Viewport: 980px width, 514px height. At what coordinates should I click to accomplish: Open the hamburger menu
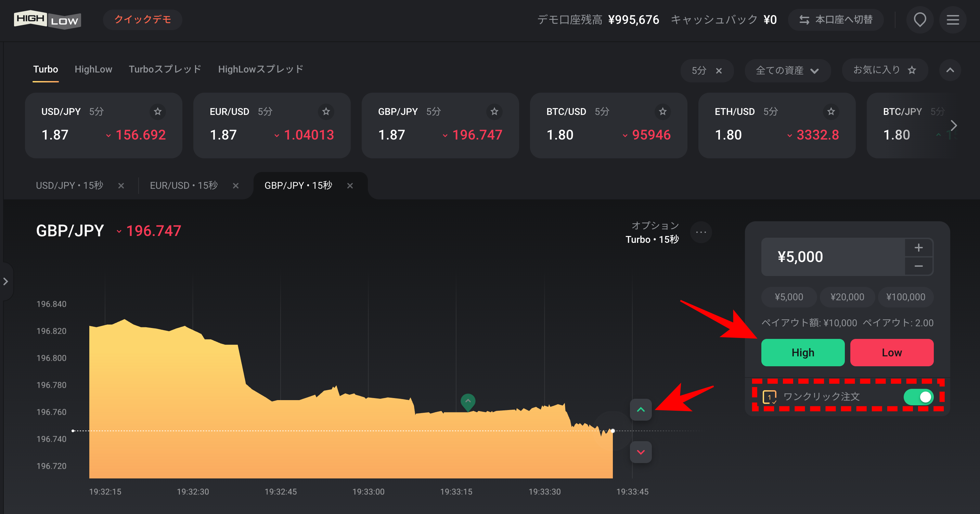coord(953,20)
